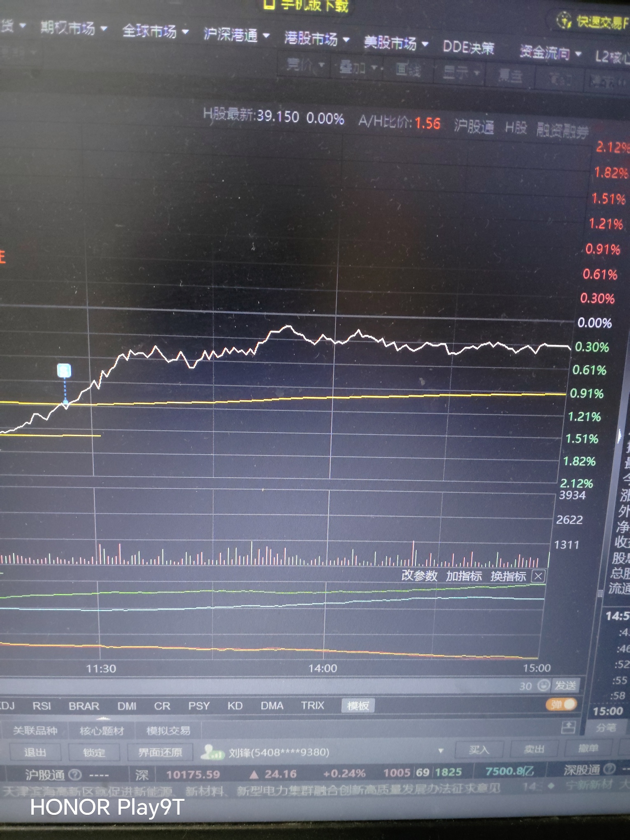The image size is (630, 840).
Task: Open the 核心题材 tab
Action: [x=102, y=731]
